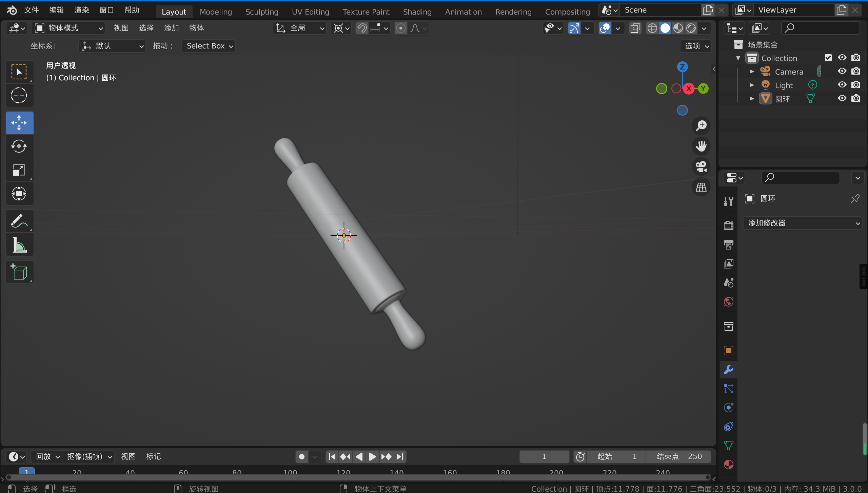Select the Annotate tool
The width and height of the screenshot is (868, 493).
point(19,221)
